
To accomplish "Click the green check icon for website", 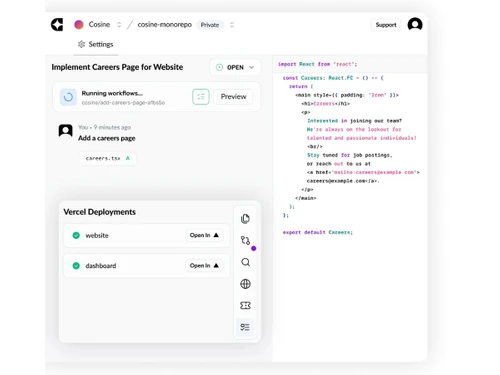I will 76,235.
